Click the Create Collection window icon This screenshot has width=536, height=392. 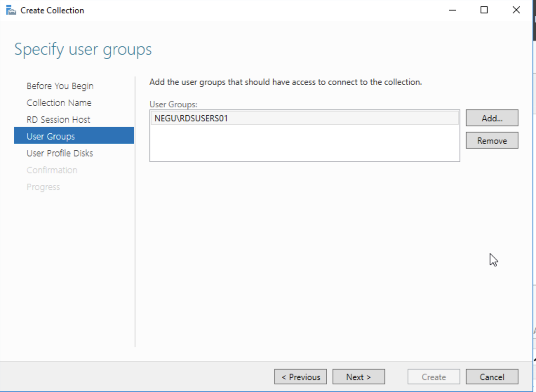(11, 10)
